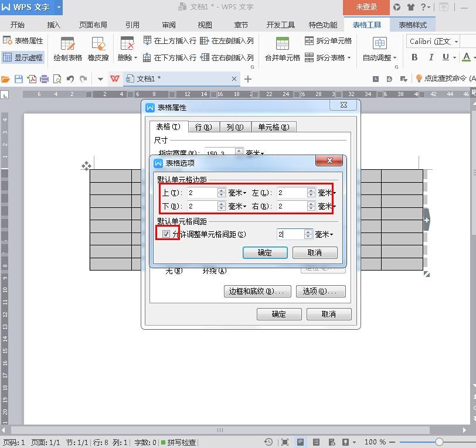
Task: Expand the quick access toolbar dropdown arrow
Action: 100,80
